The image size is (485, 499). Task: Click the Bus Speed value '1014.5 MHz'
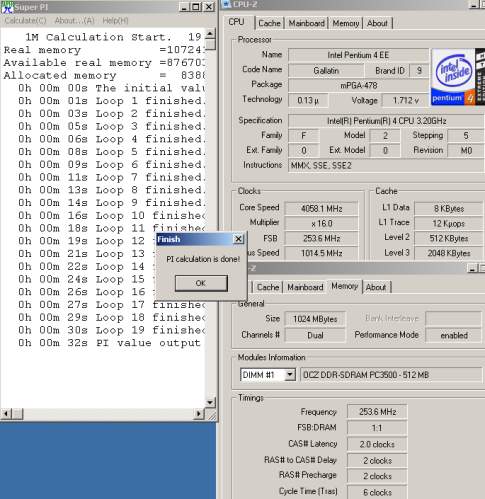(x=322, y=253)
